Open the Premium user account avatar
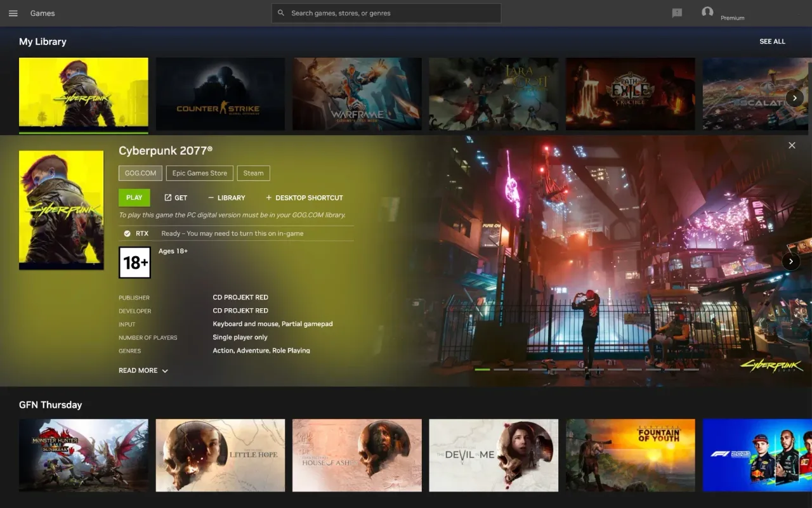 [x=707, y=12]
